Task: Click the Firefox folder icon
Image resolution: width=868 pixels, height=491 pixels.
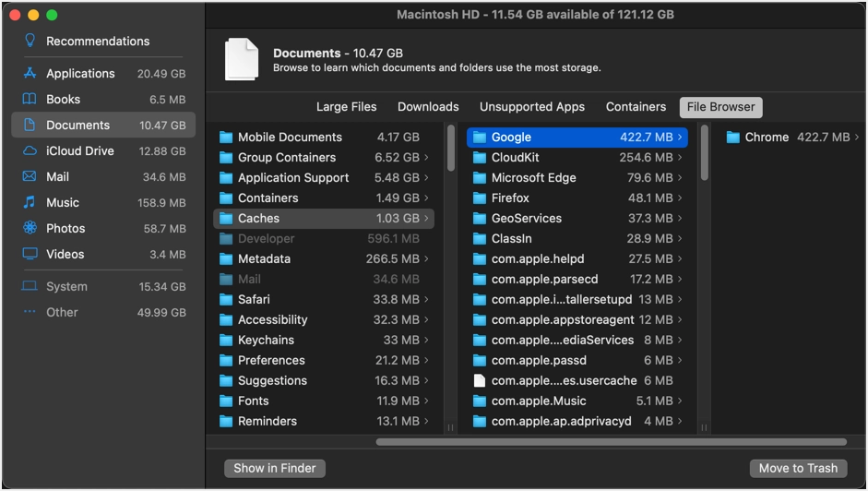Action: tap(480, 198)
